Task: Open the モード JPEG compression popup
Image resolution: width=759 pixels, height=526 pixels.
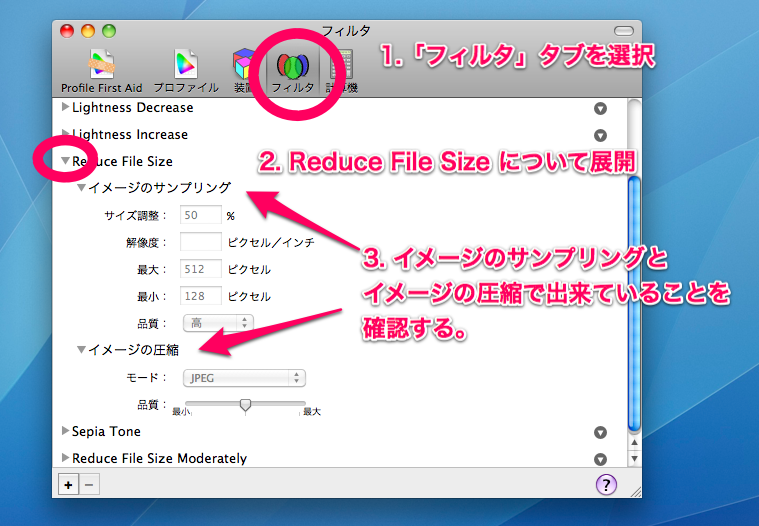Action: point(244,378)
